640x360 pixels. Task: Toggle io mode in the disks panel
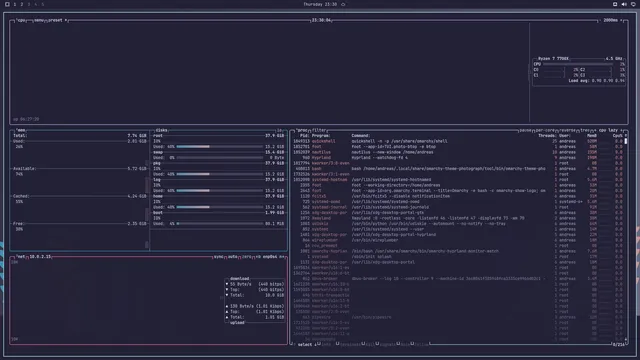coord(280,130)
